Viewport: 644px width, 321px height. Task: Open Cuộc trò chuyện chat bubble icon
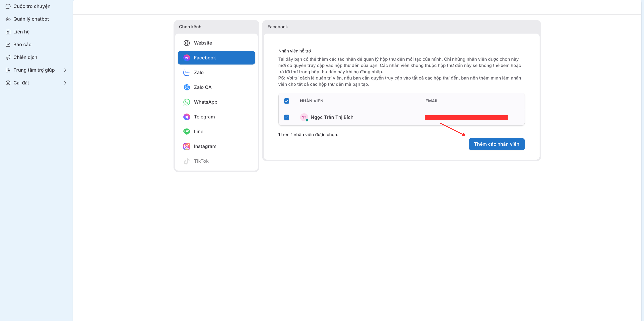click(8, 6)
